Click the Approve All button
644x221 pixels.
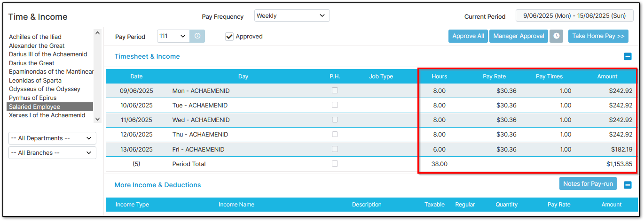tap(468, 36)
